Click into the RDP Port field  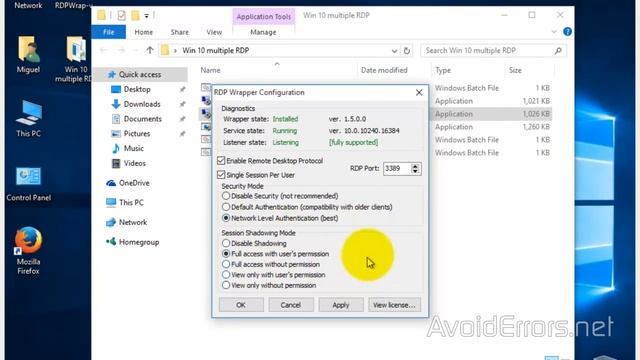click(x=396, y=169)
